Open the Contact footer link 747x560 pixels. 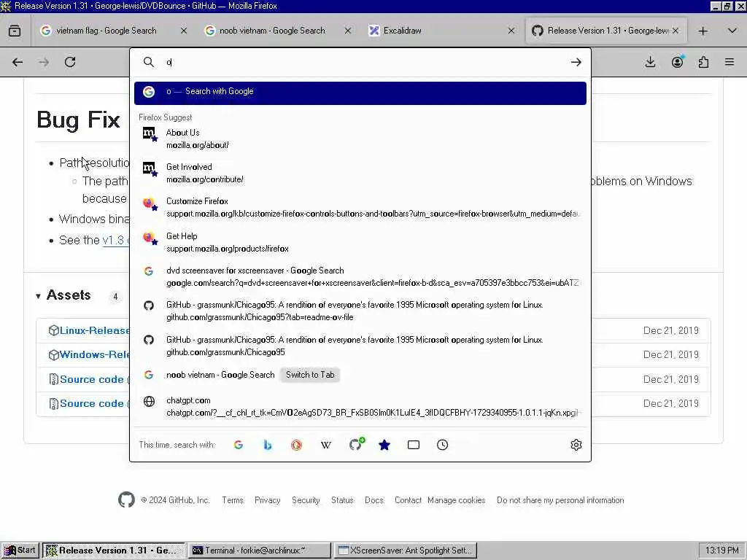pyautogui.click(x=408, y=500)
